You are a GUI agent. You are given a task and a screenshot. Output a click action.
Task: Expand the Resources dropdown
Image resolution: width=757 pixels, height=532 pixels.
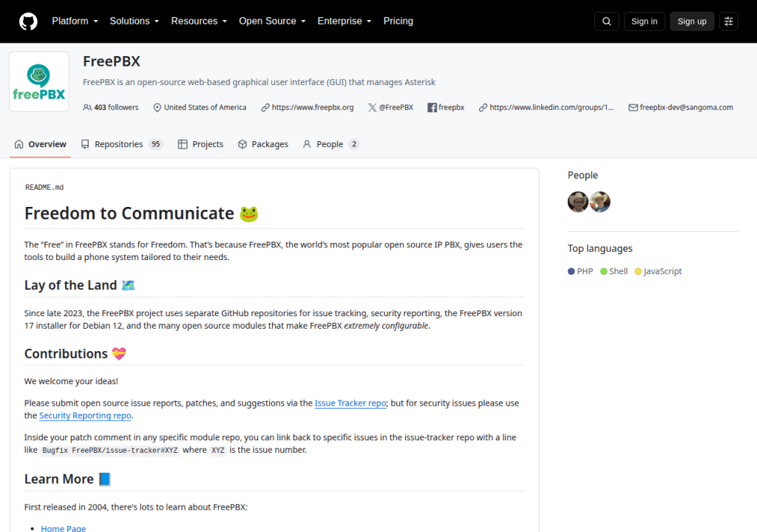coord(199,21)
